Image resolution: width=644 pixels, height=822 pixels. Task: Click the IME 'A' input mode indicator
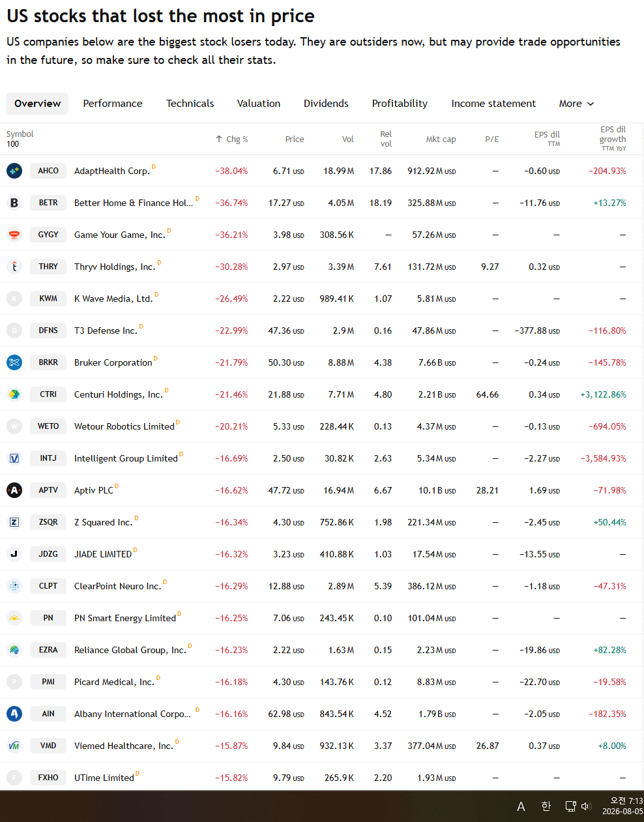tap(521, 806)
